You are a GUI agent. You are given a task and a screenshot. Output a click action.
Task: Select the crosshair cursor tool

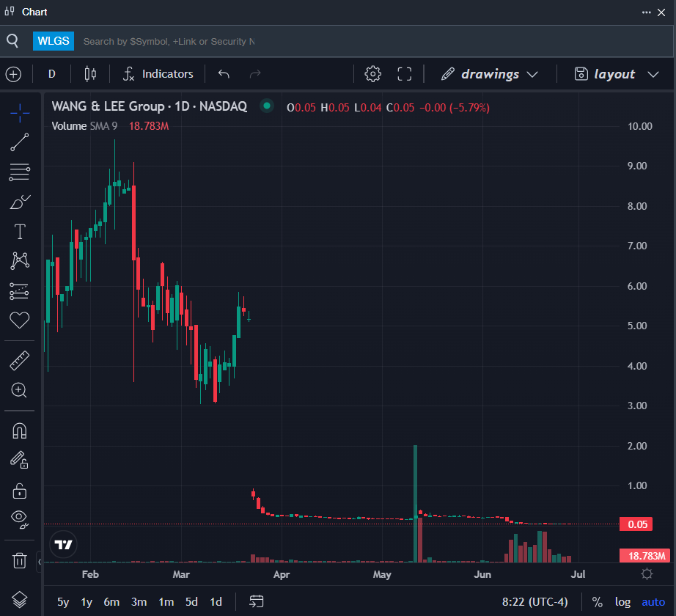pos(19,113)
